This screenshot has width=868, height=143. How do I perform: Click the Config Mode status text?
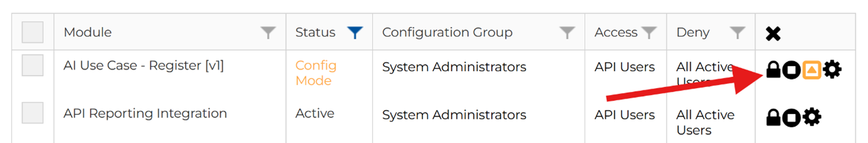[315, 73]
